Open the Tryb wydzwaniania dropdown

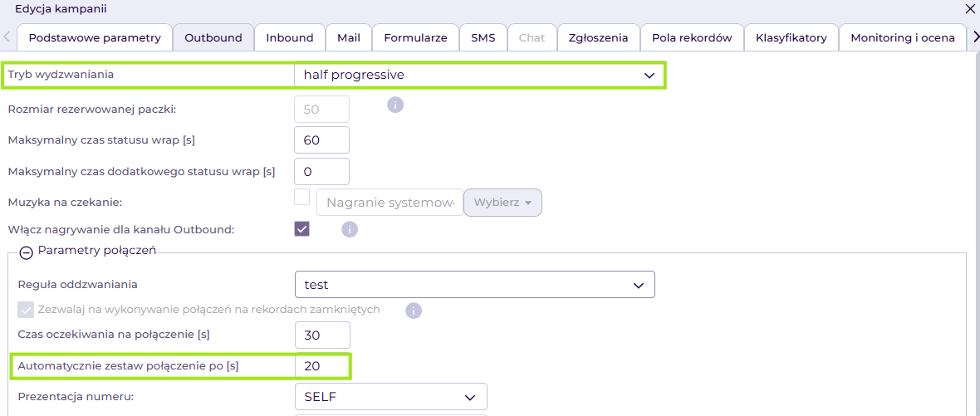(479, 75)
